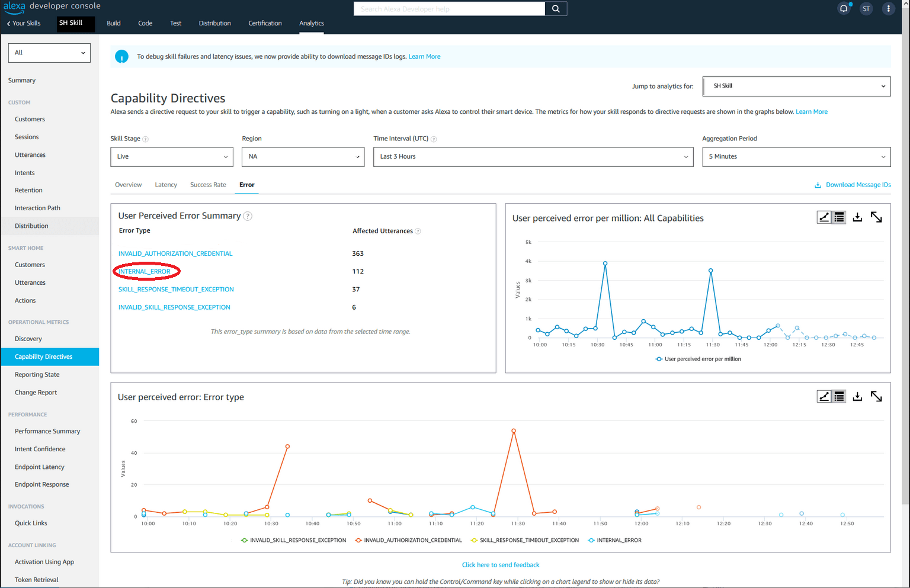Switch Error type chart to line view
The image size is (910, 588).
click(x=824, y=397)
